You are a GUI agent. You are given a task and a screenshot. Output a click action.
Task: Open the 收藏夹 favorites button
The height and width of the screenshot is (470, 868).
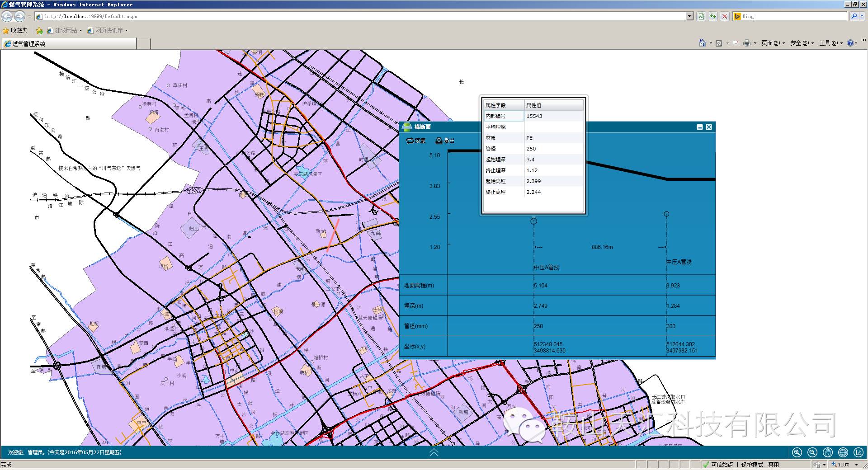pos(15,30)
